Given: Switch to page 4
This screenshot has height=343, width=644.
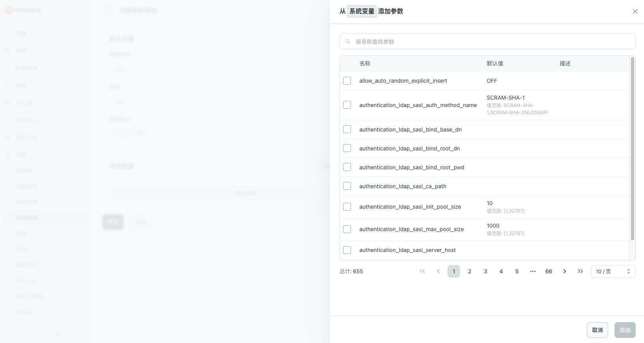Looking at the screenshot, I should 501,271.
